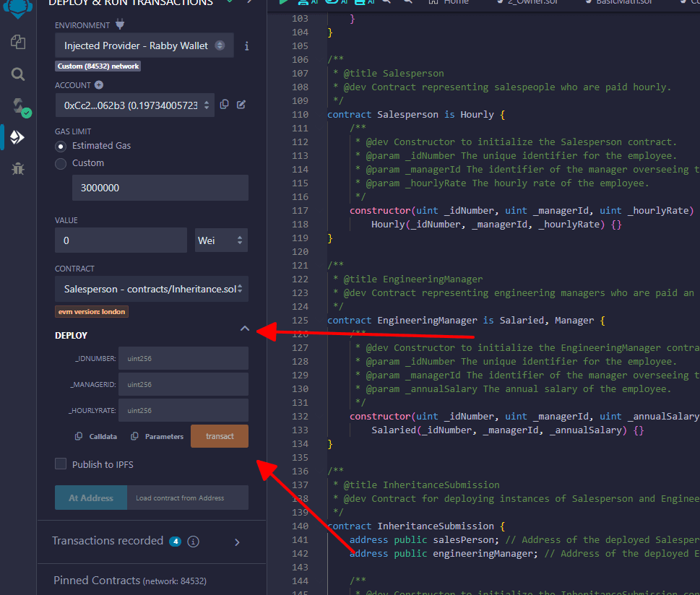Click the '@title InheritanceSubmission' comment line

(416, 485)
